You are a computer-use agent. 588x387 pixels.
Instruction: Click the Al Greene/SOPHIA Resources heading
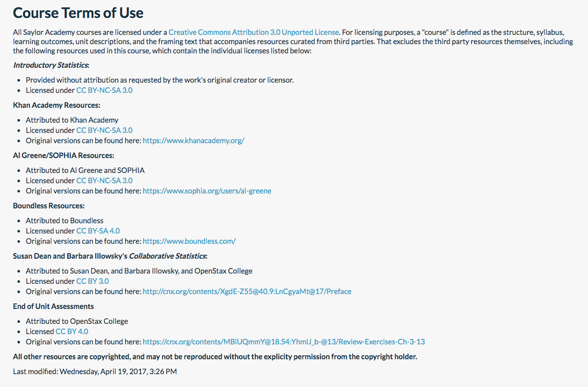(x=64, y=156)
